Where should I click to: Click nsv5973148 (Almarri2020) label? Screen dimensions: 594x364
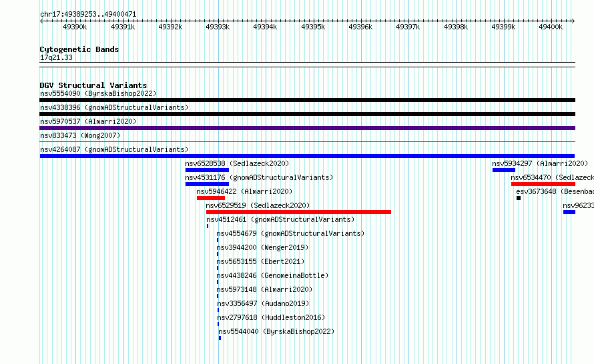click(x=264, y=289)
